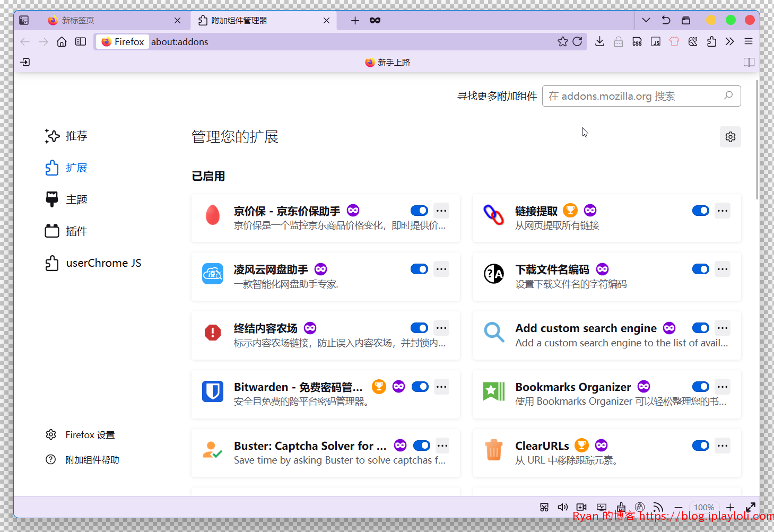
Task: Reload the page using the refresh icon
Action: pyautogui.click(x=578, y=42)
